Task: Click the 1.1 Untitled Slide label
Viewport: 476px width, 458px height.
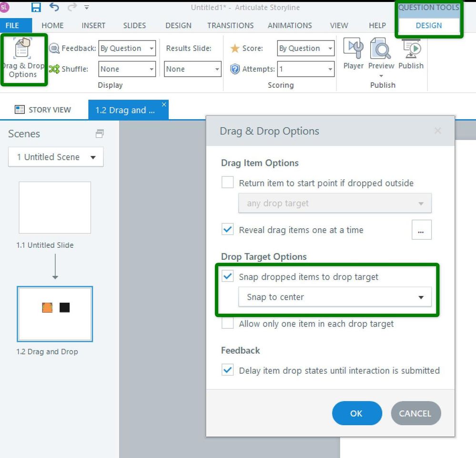Action: tap(45, 245)
